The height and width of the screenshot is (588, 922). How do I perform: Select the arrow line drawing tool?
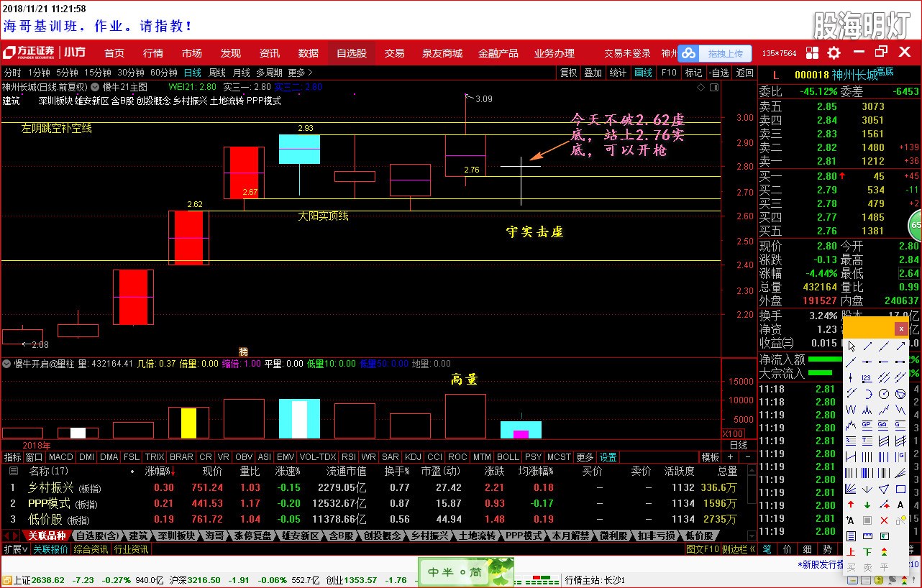(x=900, y=346)
